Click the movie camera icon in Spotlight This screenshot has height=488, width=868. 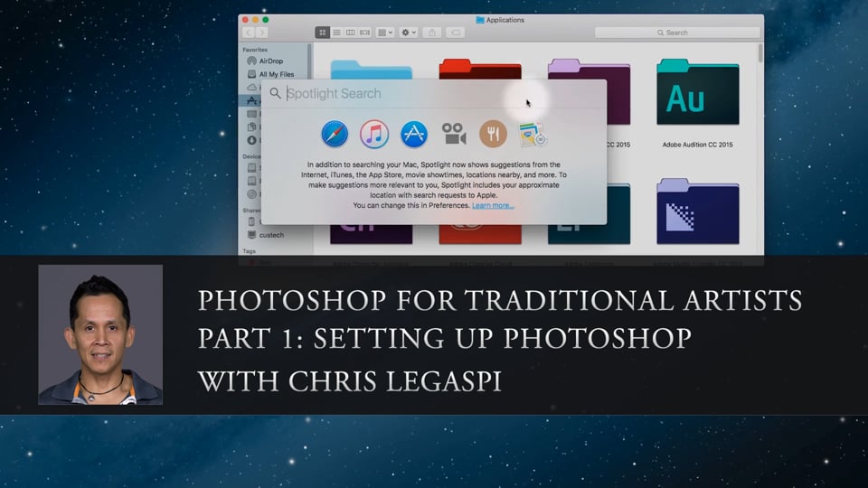click(x=454, y=134)
